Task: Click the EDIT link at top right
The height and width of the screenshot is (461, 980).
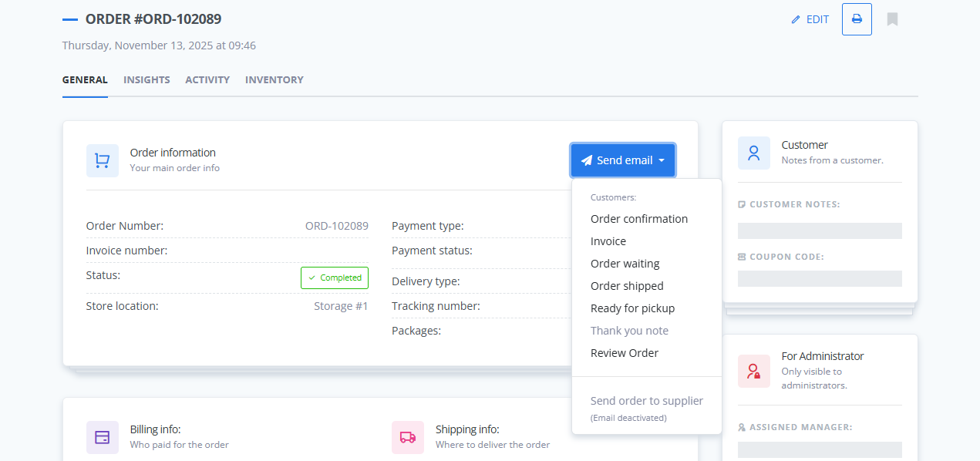Action: pos(816,19)
